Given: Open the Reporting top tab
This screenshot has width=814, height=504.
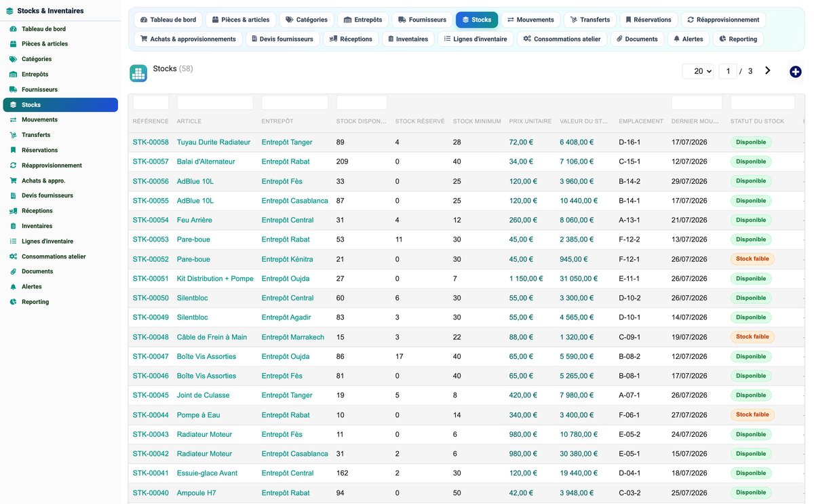Looking at the screenshot, I should (x=738, y=39).
